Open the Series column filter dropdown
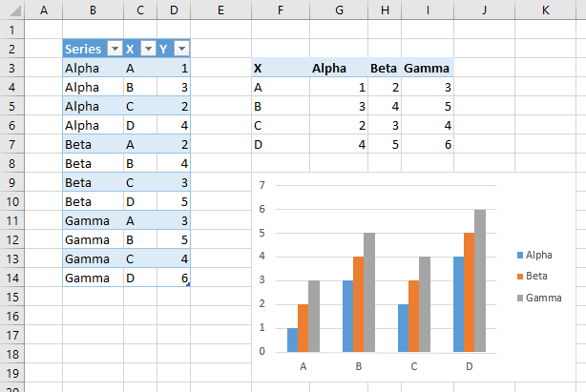 (x=115, y=49)
